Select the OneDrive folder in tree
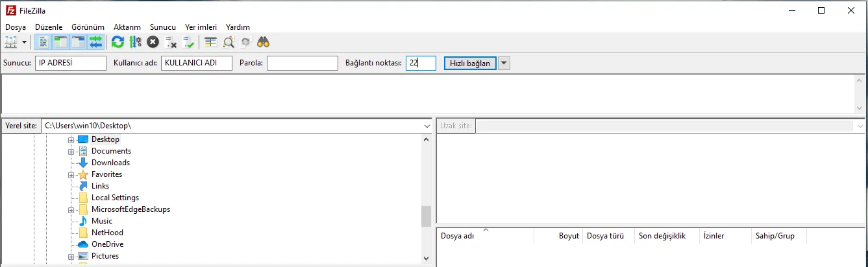The width and height of the screenshot is (868, 267). pyautogui.click(x=107, y=244)
